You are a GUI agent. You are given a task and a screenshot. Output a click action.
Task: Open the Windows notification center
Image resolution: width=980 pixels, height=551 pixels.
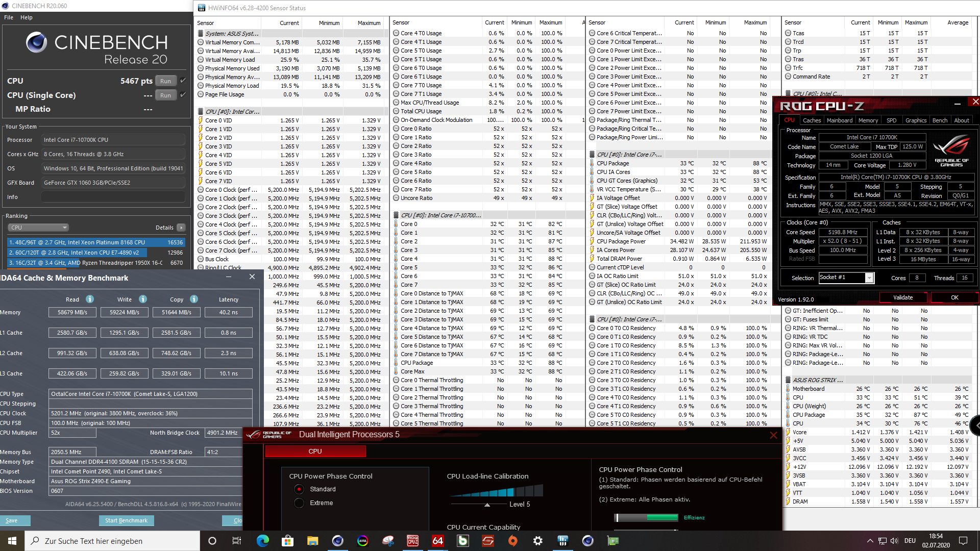pyautogui.click(x=963, y=541)
